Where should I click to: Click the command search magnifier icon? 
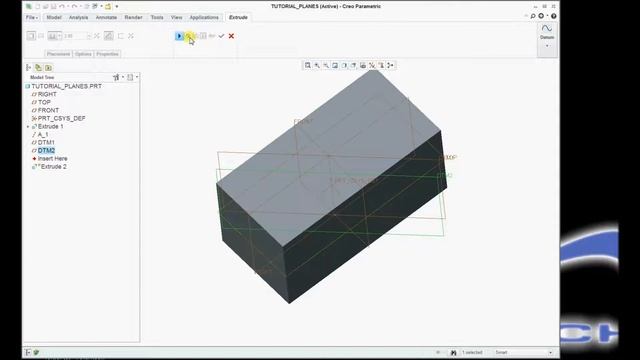pyautogui.click(x=533, y=16)
